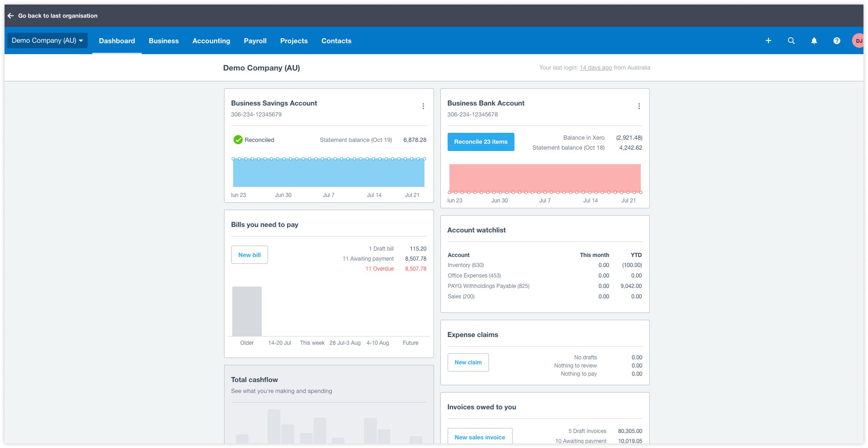This screenshot has height=448, width=868.
Task: Click the New sales invoice button
Action: pyautogui.click(x=480, y=437)
